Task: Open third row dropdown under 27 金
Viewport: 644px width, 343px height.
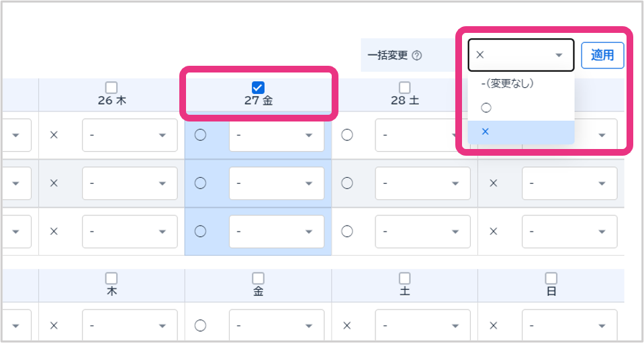Action: point(276,231)
